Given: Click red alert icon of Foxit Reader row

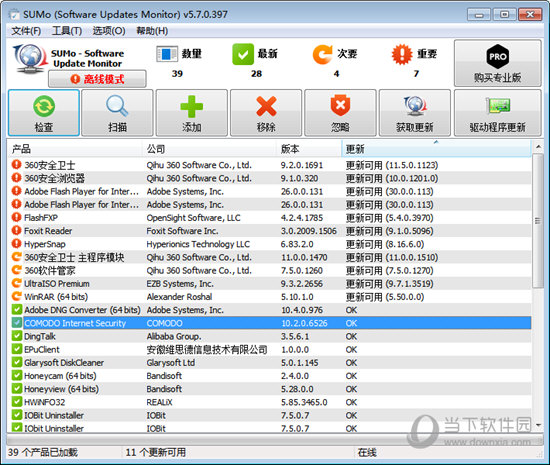Looking at the screenshot, I should click(x=16, y=230).
